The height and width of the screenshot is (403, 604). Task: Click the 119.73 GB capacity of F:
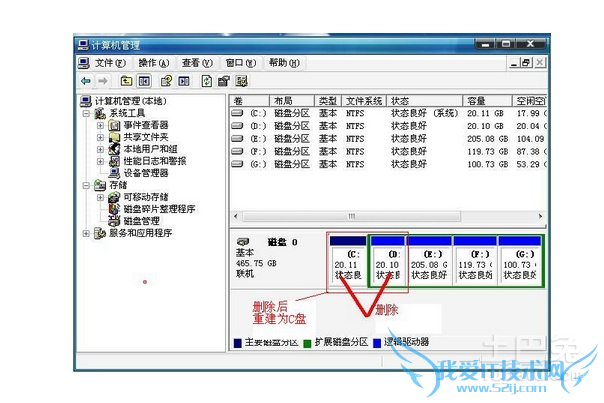487,151
